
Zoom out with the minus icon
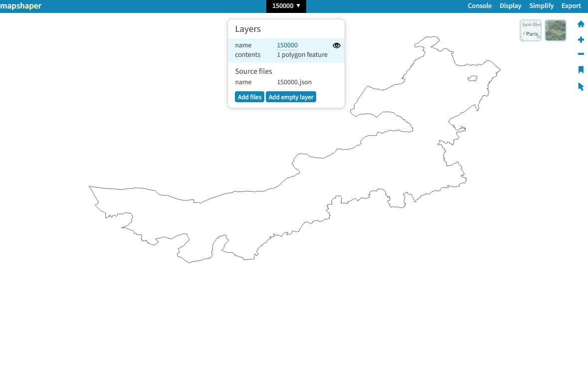pyautogui.click(x=581, y=54)
